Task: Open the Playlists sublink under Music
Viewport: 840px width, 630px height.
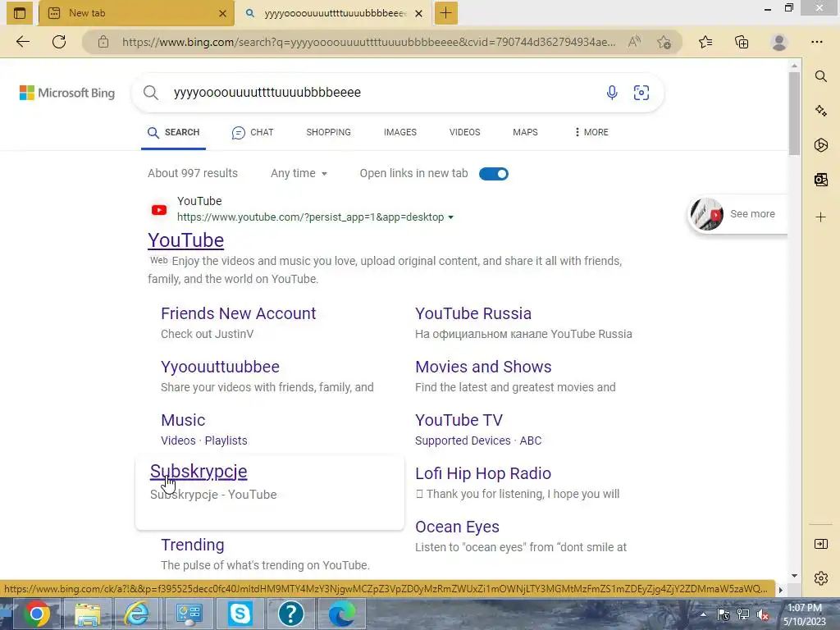Action: pyautogui.click(x=226, y=441)
